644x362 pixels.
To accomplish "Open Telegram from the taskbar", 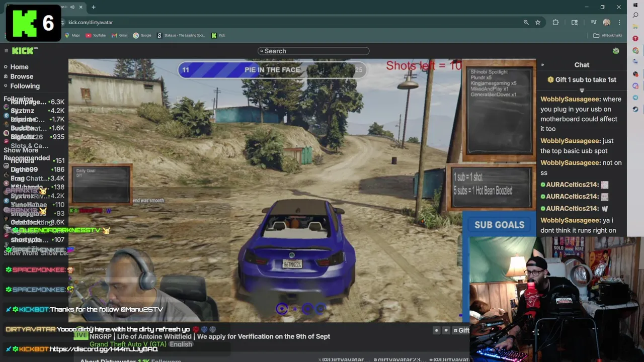I will (x=635, y=98).
